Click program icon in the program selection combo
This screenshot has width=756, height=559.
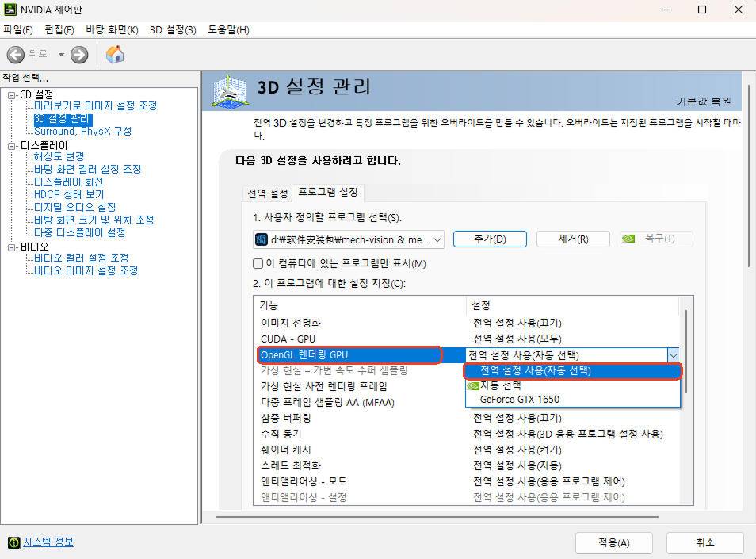(262, 239)
